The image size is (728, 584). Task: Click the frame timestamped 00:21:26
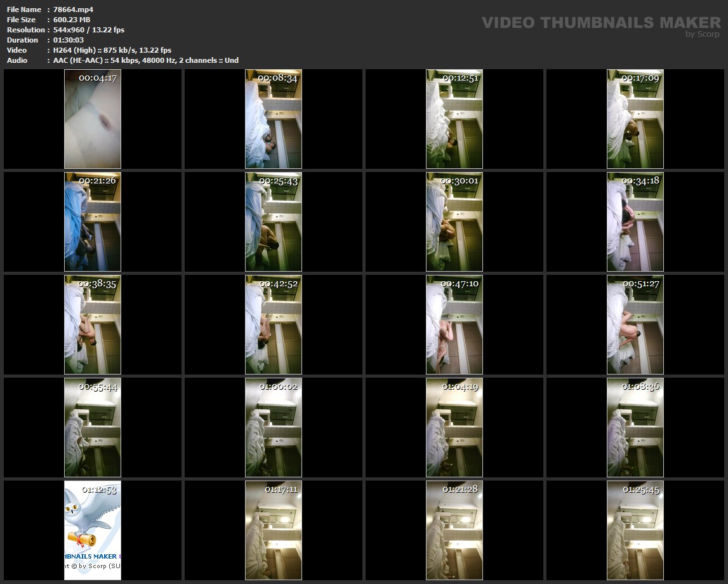(x=93, y=222)
